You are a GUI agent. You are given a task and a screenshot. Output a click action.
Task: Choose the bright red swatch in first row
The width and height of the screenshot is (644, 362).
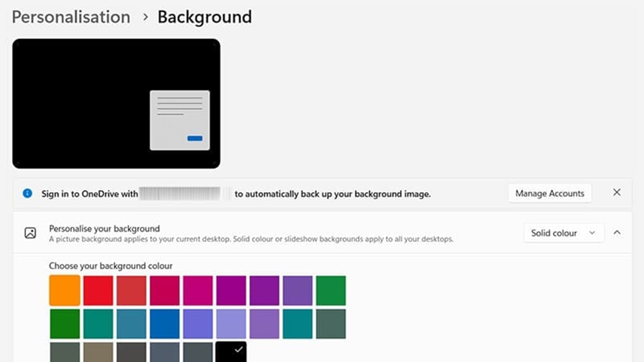click(x=98, y=291)
